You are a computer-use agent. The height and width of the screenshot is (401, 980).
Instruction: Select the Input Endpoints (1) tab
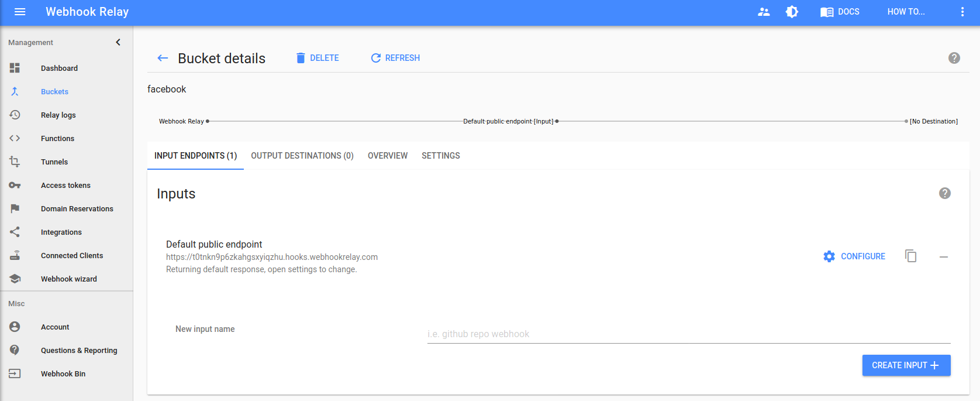195,156
